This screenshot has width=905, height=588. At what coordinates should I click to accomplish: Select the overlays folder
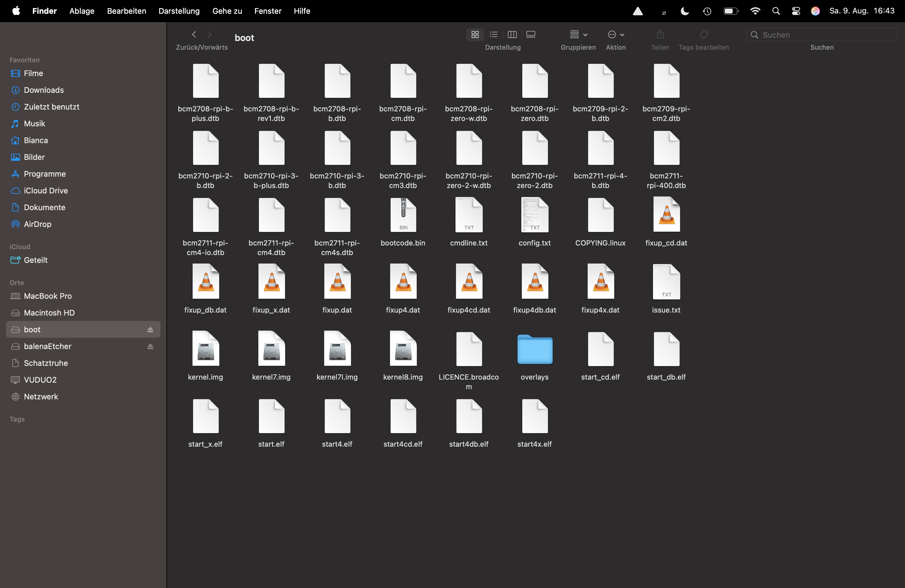pos(535,356)
